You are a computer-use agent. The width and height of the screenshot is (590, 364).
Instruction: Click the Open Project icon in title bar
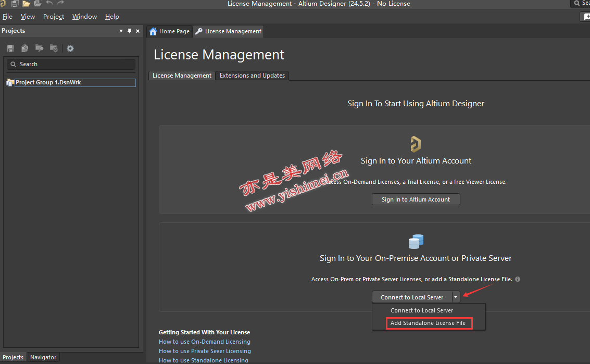tap(37, 4)
